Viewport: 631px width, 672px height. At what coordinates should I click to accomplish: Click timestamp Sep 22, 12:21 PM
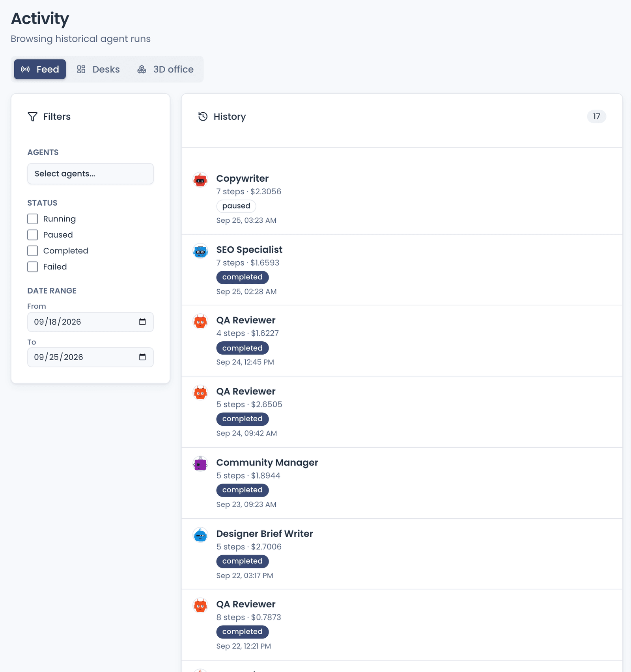243,646
